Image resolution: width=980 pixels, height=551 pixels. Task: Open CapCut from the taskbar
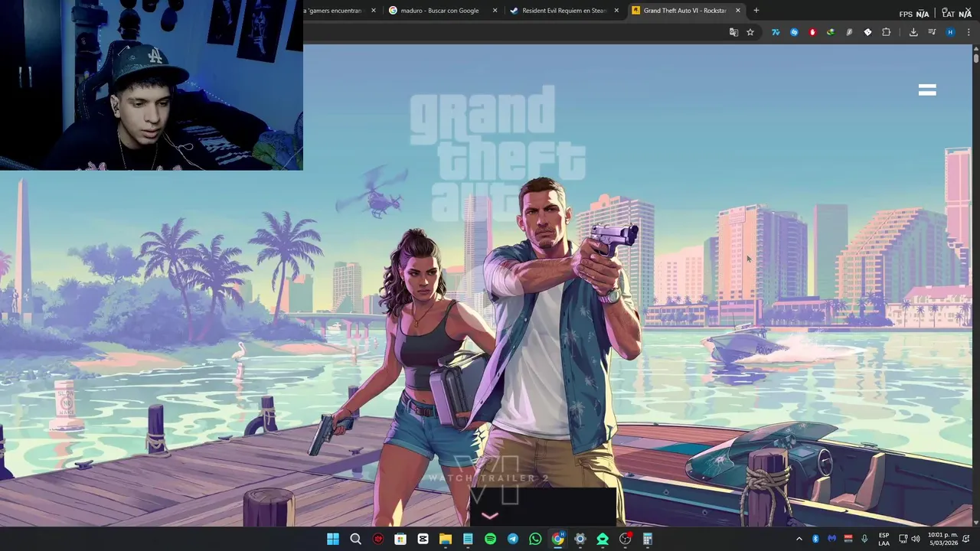point(423,539)
